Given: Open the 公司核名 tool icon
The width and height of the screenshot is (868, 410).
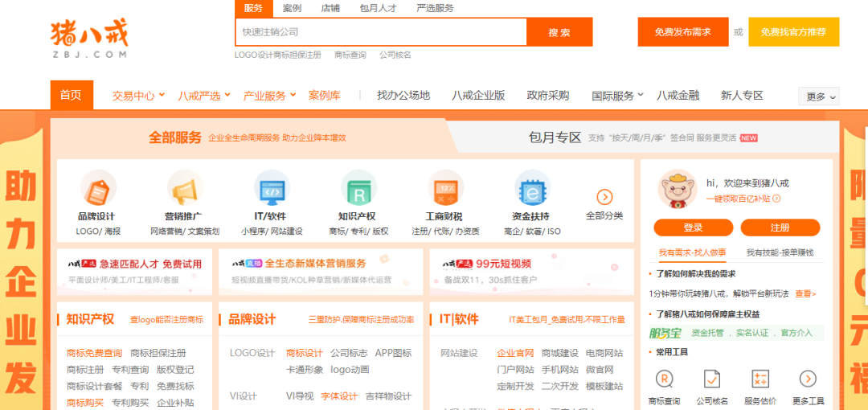Looking at the screenshot, I should (712, 379).
